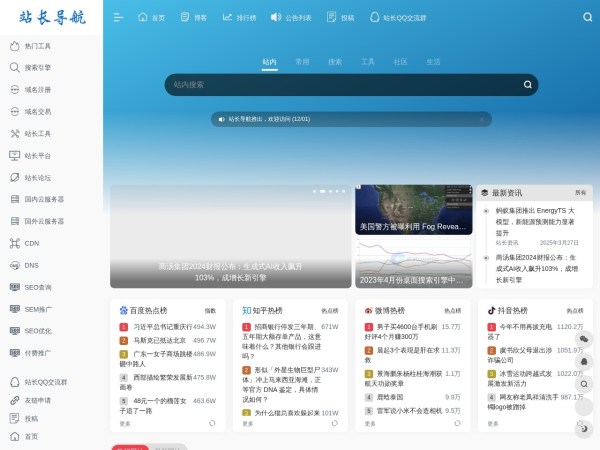Click 更多 under 百度热点榜
Screen dimensions: 600x450
[125, 424]
